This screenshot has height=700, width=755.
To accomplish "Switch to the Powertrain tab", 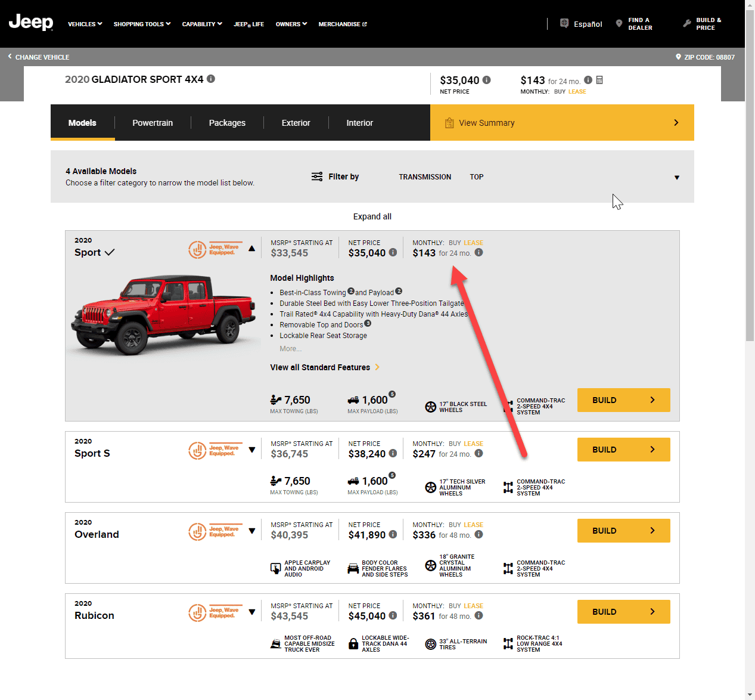I will pyautogui.click(x=153, y=123).
